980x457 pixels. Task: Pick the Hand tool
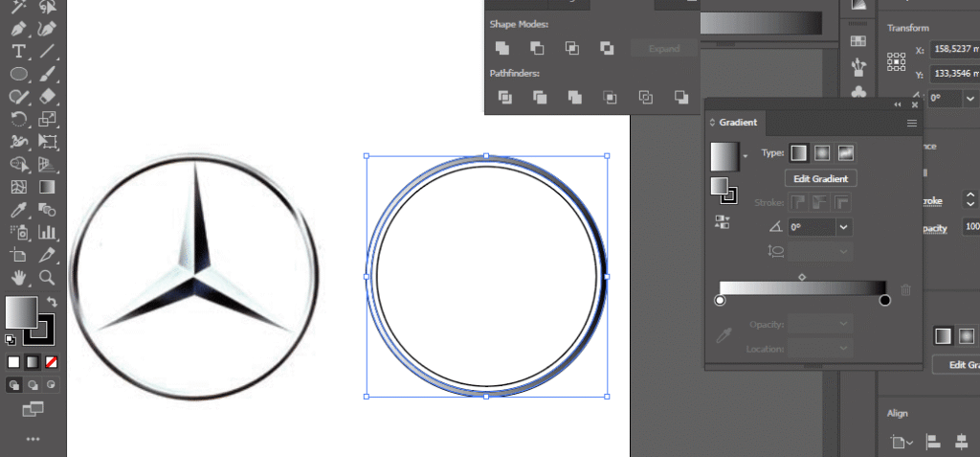point(18,278)
